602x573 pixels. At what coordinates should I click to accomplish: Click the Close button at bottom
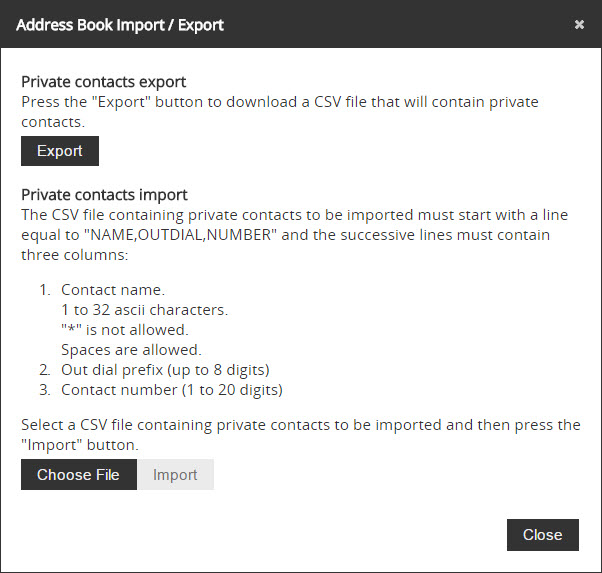click(x=542, y=535)
